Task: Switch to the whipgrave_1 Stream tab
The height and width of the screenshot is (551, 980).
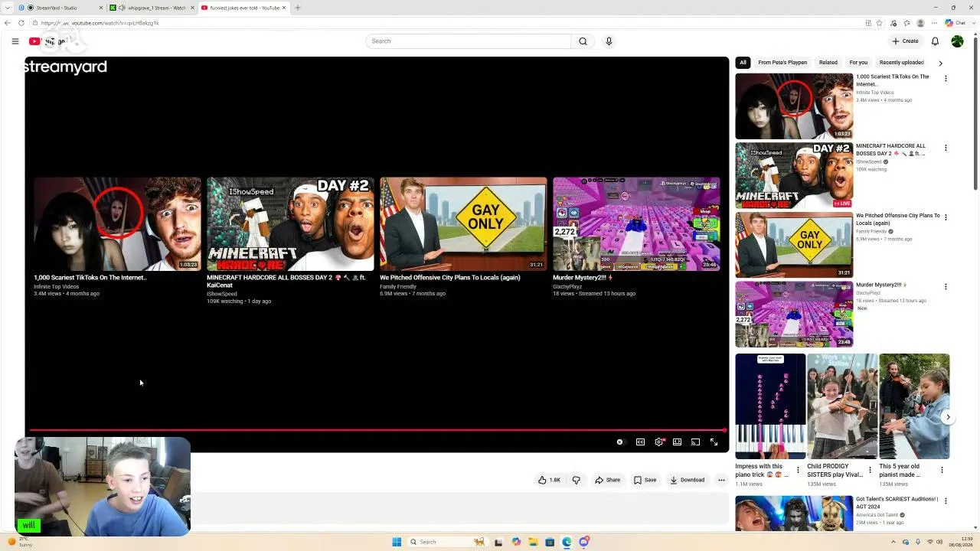Action: (152, 8)
